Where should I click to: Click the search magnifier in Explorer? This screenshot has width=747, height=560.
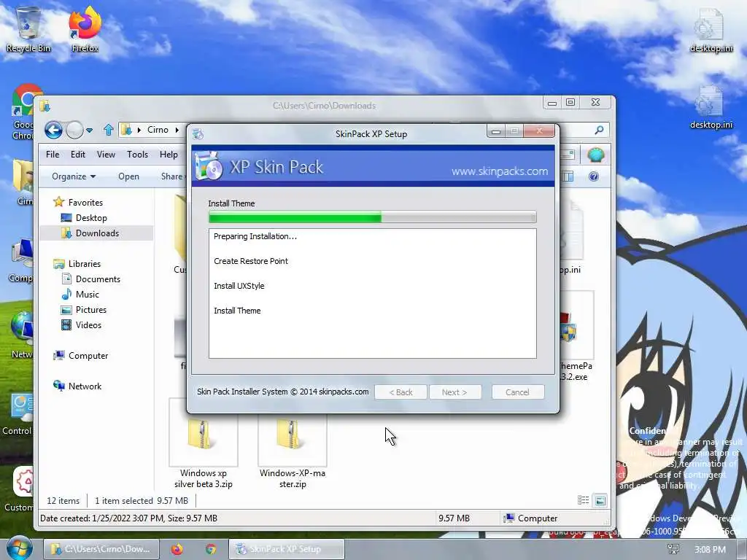click(x=599, y=130)
